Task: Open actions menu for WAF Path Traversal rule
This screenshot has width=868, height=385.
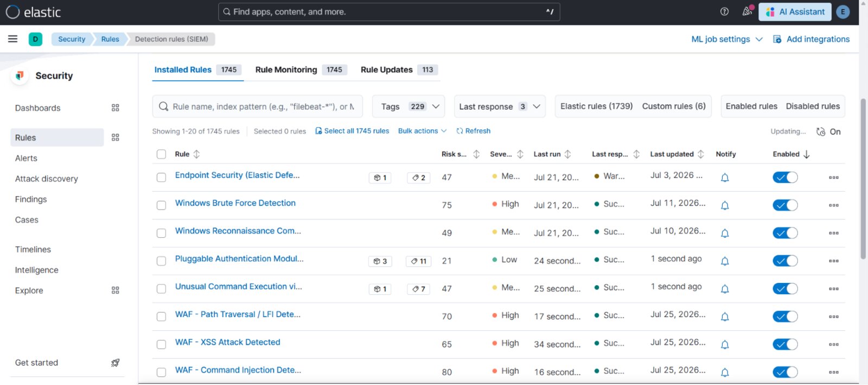Action: [834, 317]
